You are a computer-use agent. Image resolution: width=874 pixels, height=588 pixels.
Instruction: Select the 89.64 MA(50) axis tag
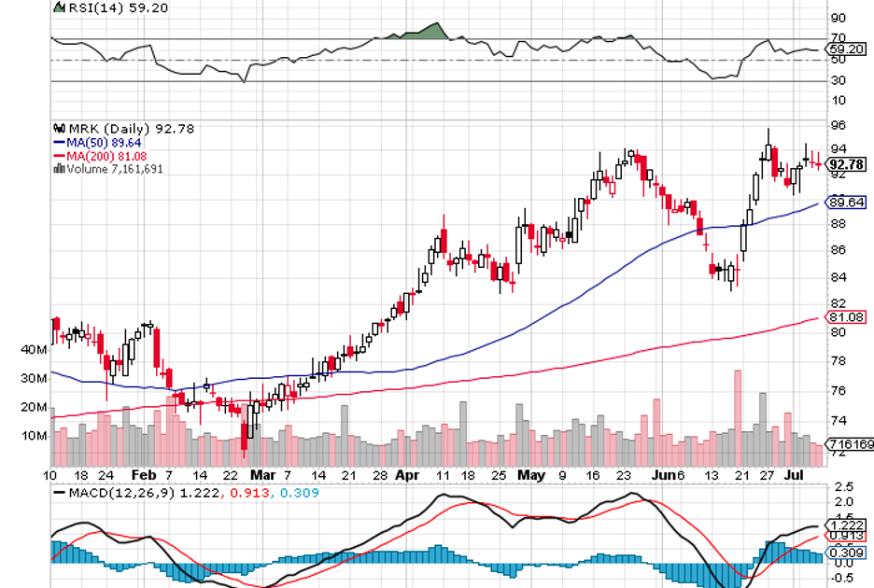848,202
